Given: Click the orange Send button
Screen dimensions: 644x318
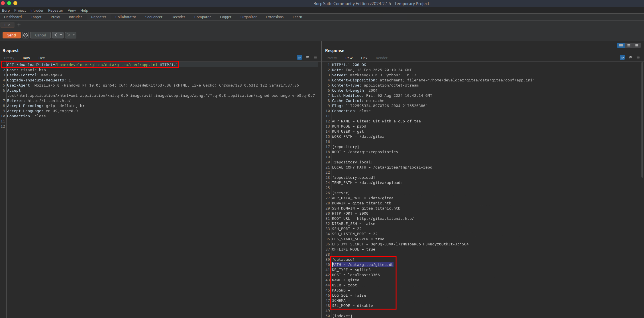Looking at the screenshot, I should click(x=11, y=35).
